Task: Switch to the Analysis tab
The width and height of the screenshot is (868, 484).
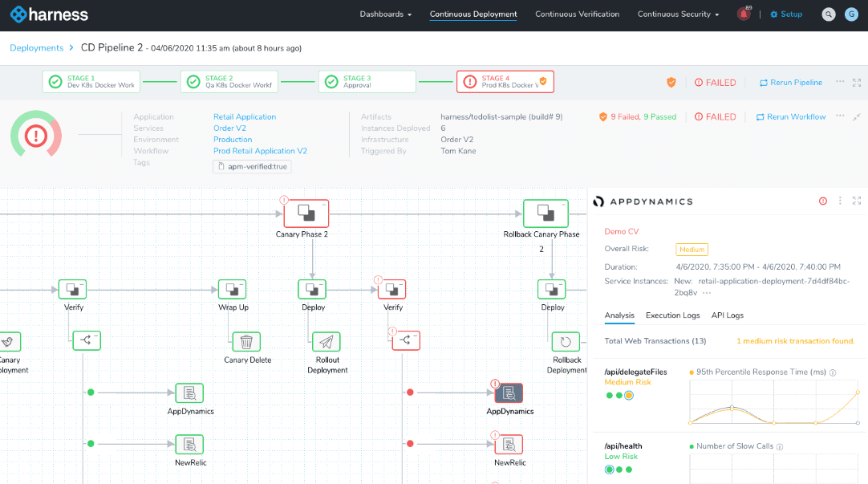Action: [x=619, y=315]
